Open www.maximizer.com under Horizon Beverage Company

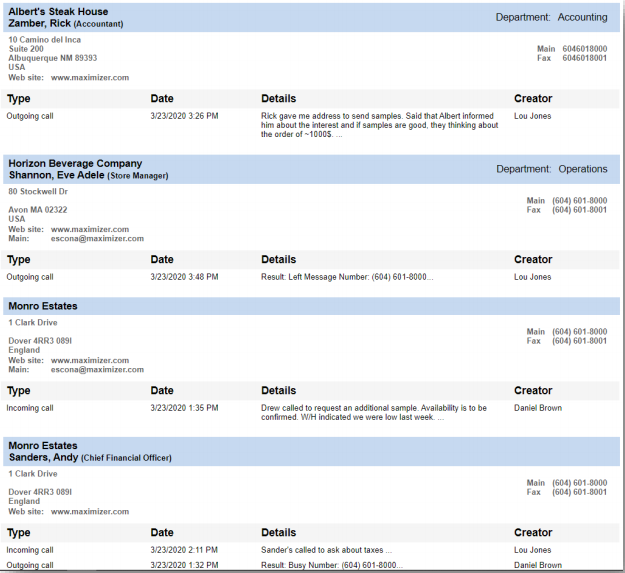90,230
